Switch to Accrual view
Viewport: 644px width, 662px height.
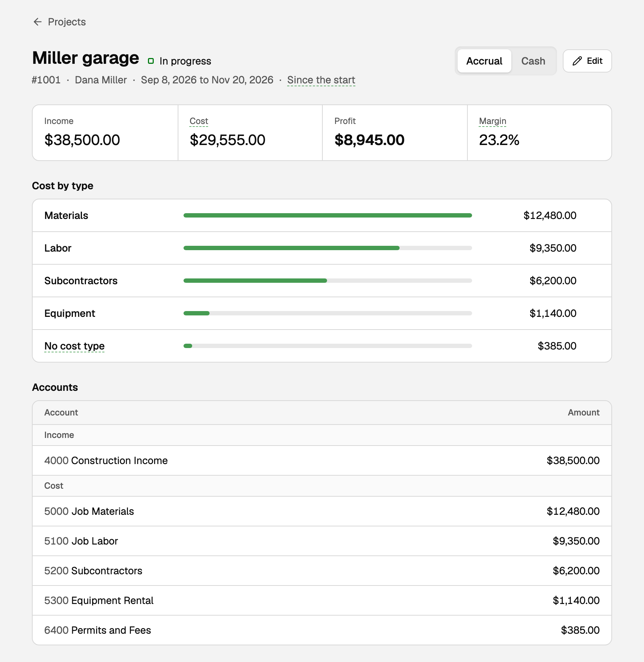click(x=484, y=61)
